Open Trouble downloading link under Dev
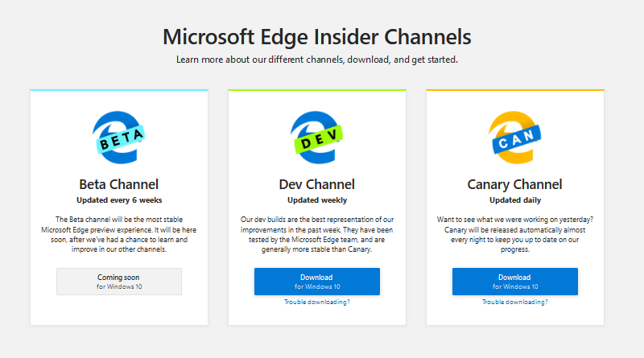The height and width of the screenshot is (358, 644). pos(317,302)
